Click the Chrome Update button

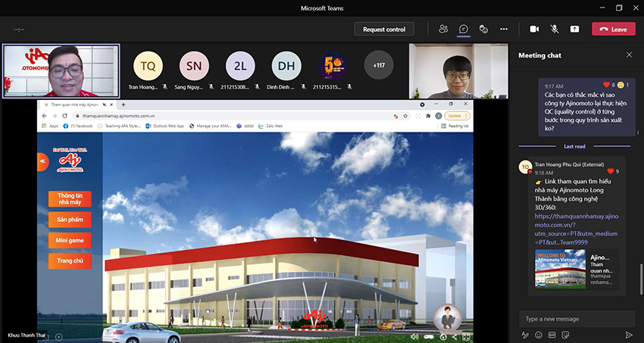(457, 116)
